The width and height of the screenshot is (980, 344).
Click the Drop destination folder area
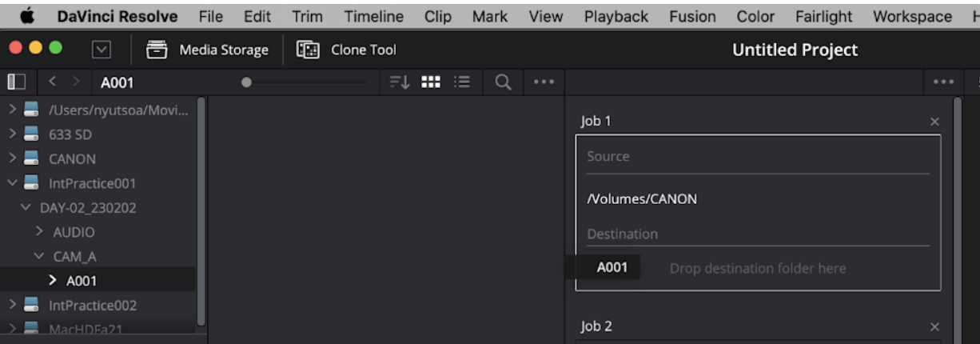click(758, 268)
